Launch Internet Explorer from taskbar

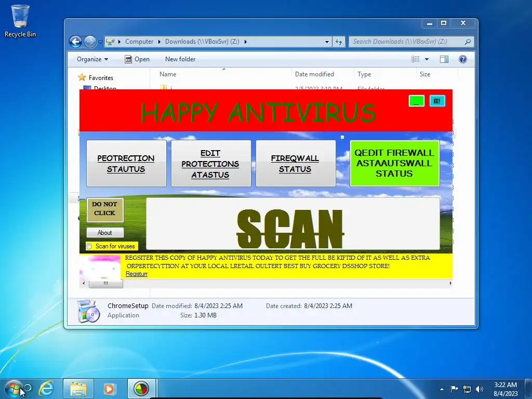[x=46, y=389]
